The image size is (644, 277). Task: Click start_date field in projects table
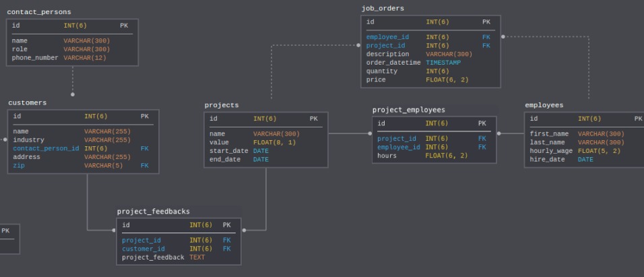(x=228, y=151)
